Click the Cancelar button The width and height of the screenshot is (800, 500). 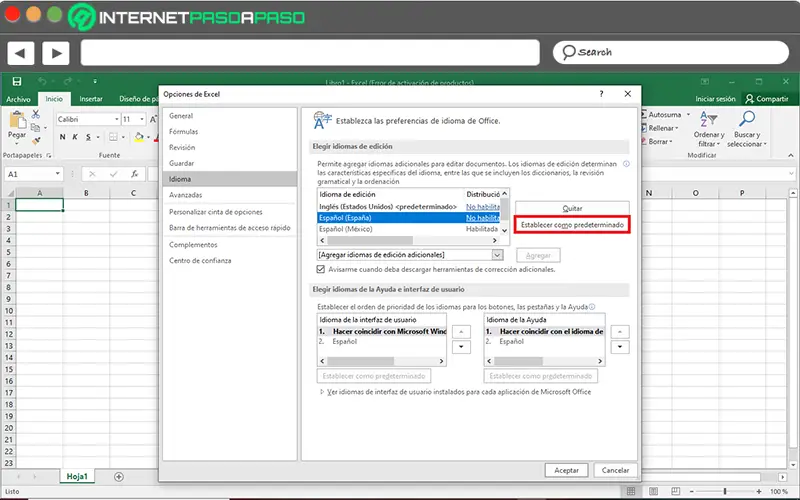pos(615,470)
